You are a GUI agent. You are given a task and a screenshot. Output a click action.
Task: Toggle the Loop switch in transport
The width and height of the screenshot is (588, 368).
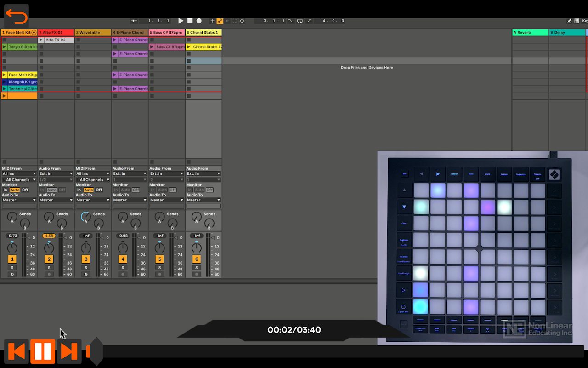tap(300, 21)
